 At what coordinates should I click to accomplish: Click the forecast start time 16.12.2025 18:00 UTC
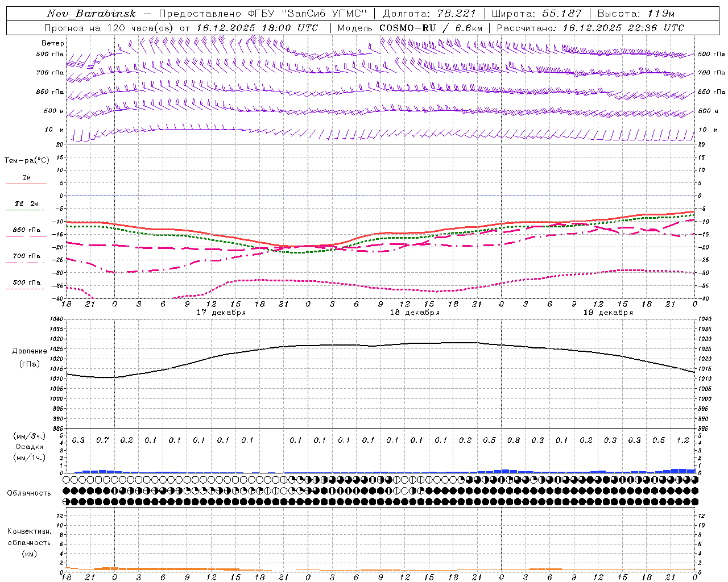257,28
